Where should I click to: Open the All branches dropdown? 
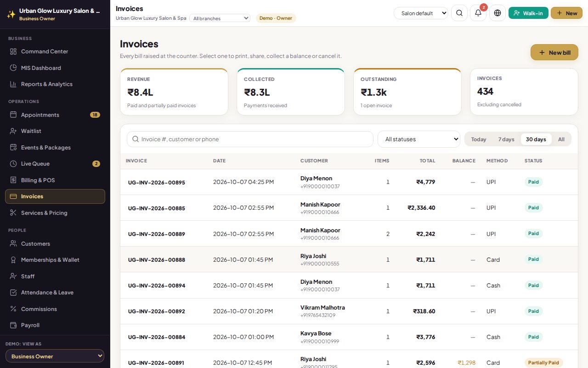tap(220, 18)
